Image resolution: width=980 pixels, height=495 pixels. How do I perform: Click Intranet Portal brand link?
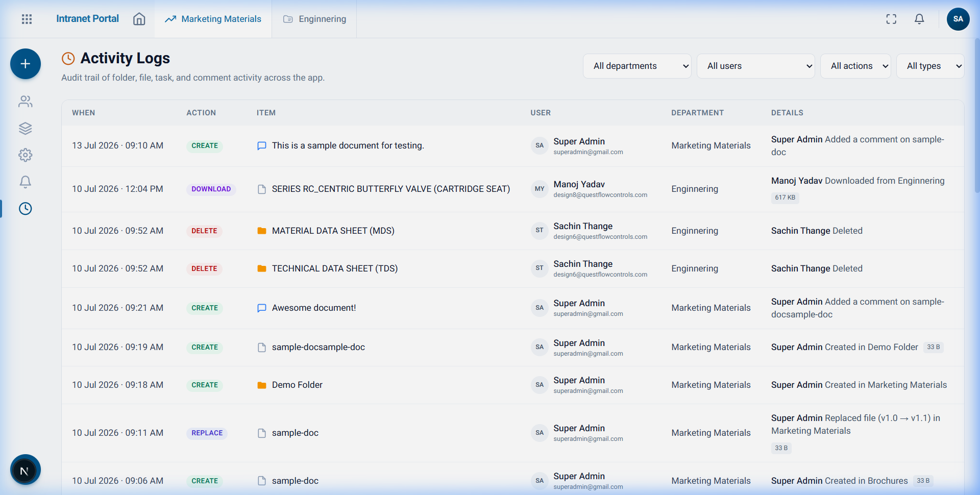click(87, 19)
